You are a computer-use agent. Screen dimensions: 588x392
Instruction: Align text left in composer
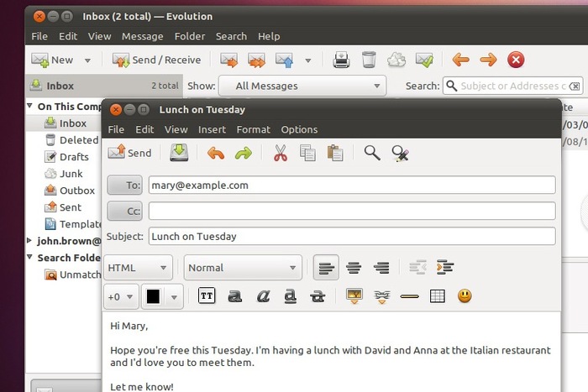point(326,268)
